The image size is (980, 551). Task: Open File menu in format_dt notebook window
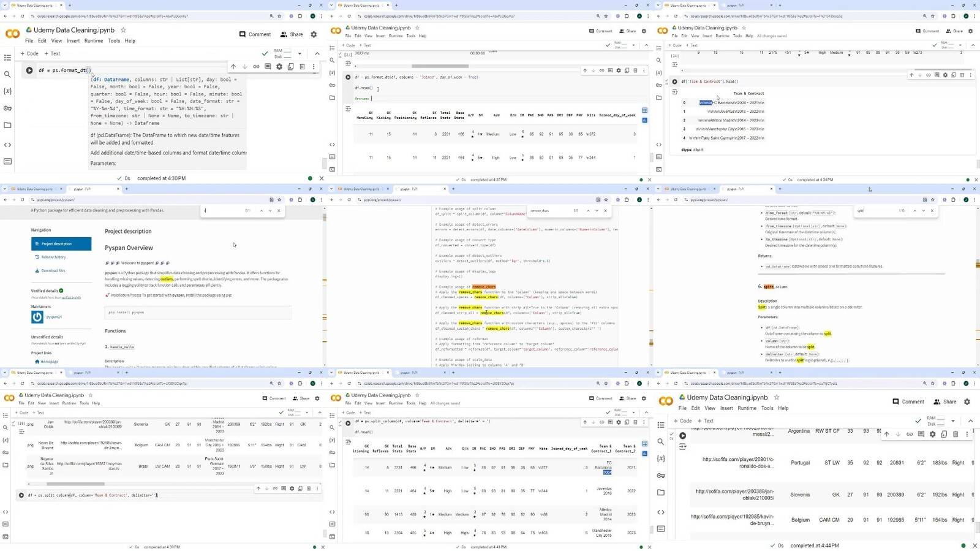[x=29, y=41]
